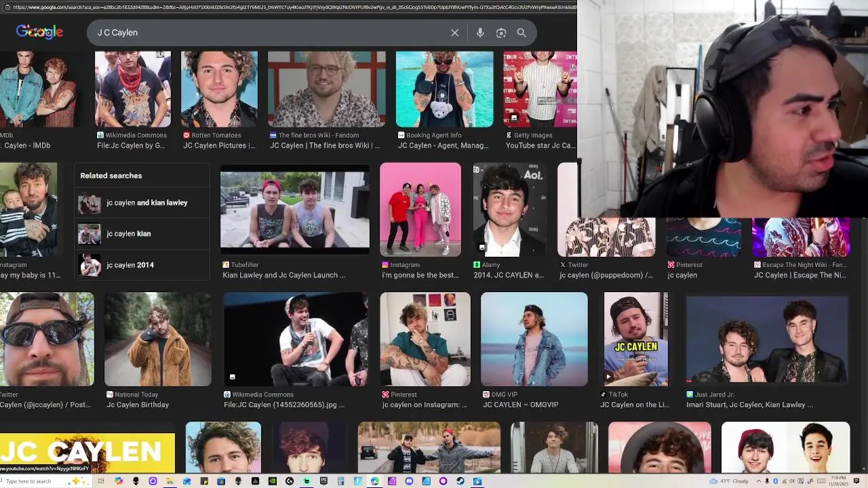This screenshot has height=488, width=868.
Task: Open volume control in system tray
Action: (x=791, y=481)
